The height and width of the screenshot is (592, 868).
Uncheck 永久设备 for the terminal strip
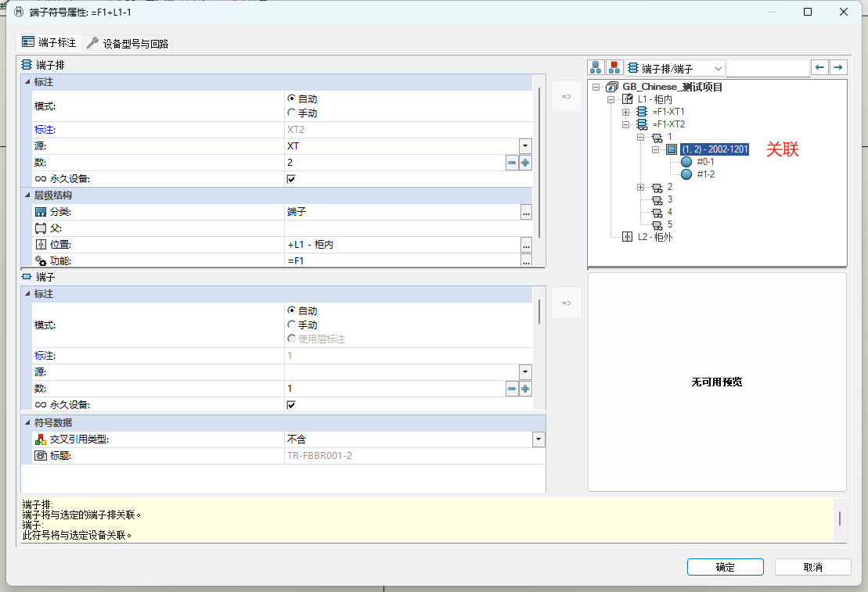coord(290,178)
